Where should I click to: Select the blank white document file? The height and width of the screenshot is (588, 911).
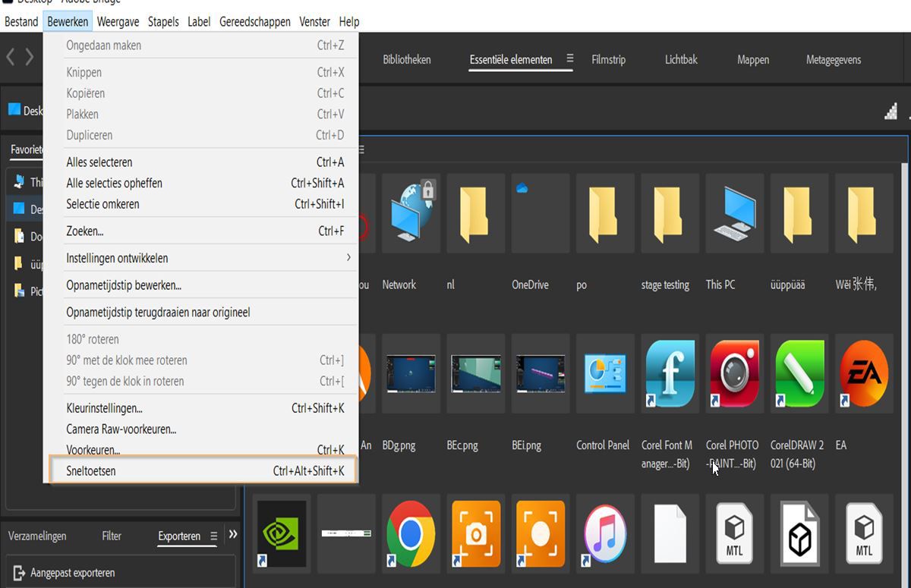tap(670, 533)
